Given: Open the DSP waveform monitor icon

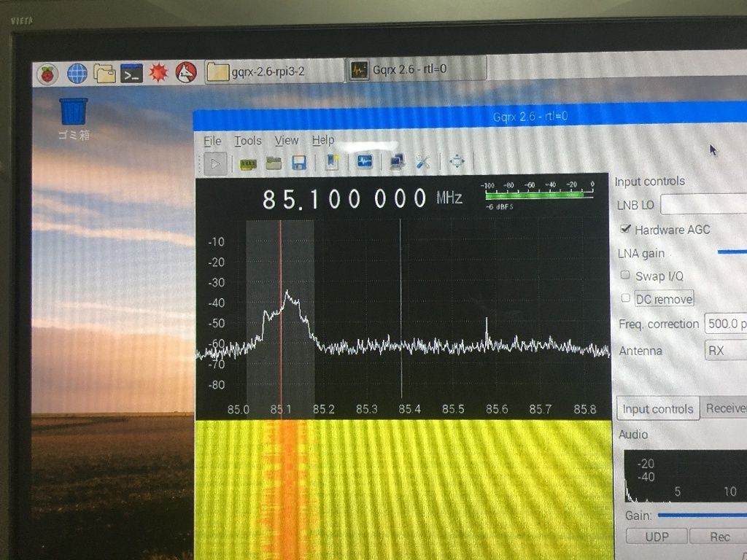Looking at the screenshot, I should [x=365, y=162].
